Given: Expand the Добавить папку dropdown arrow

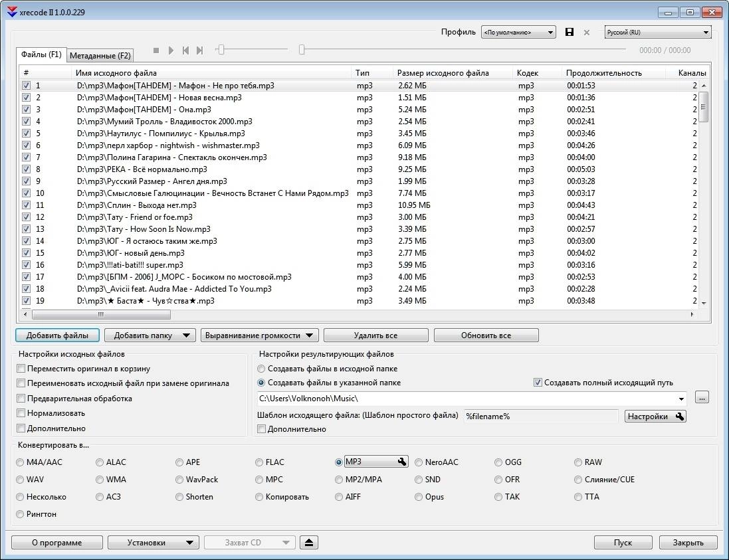Looking at the screenshot, I should click(186, 335).
